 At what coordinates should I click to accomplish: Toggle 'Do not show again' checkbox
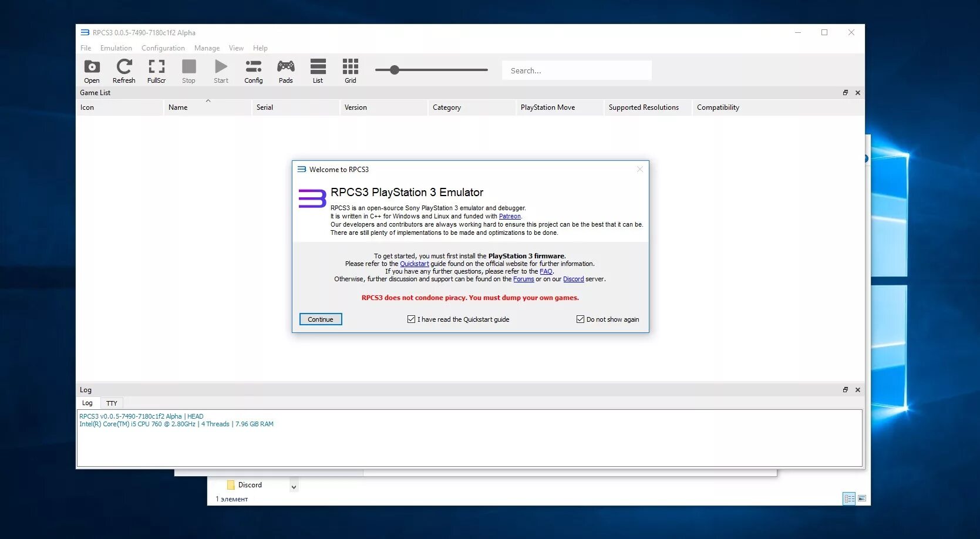click(580, 319)
